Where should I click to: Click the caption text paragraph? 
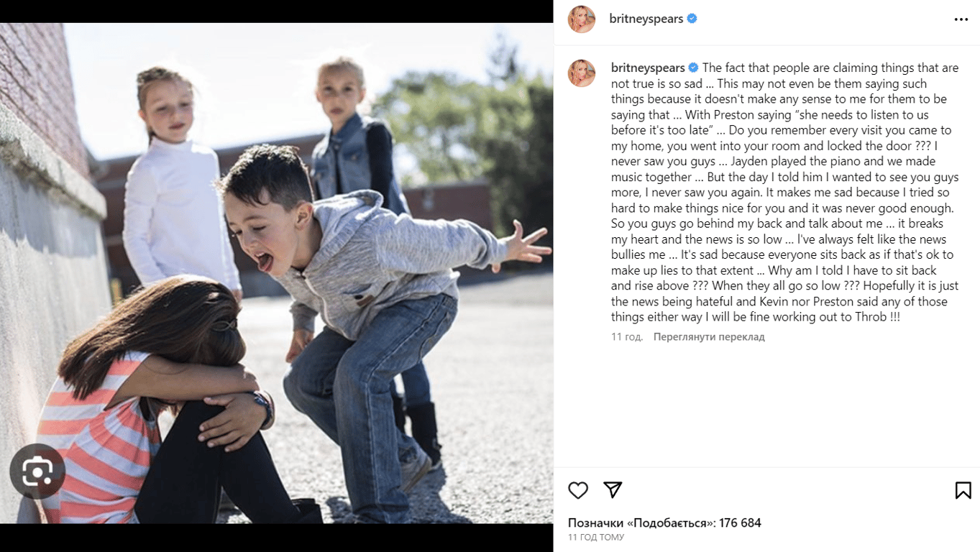(x=785, y=193)
